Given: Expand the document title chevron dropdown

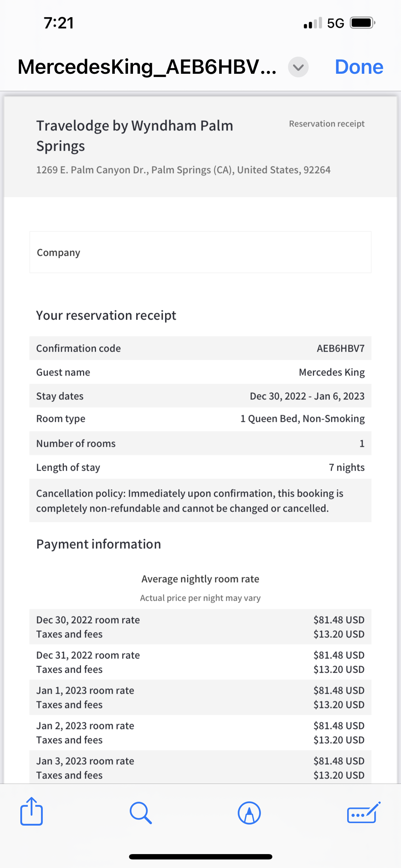Looking at the screenshot, I should click(298, 67).
